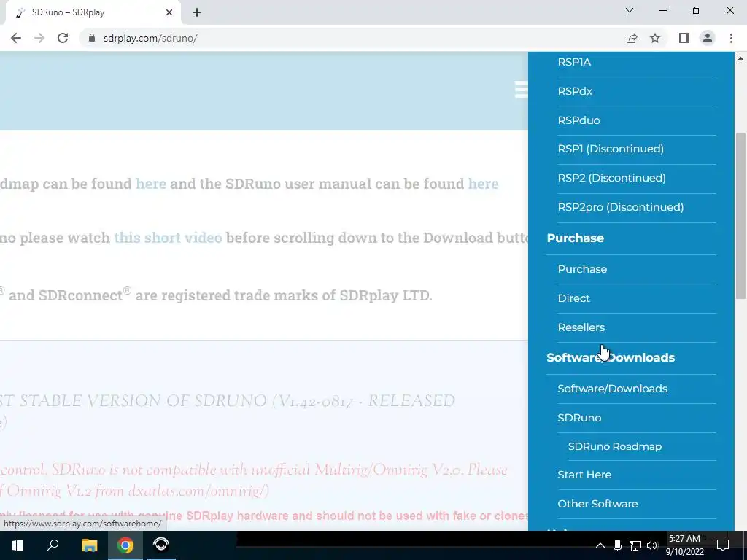Click the round app icon beside Chrome
Screen dimensions: 747x560
pyautogui.click(x=161, y=545)
